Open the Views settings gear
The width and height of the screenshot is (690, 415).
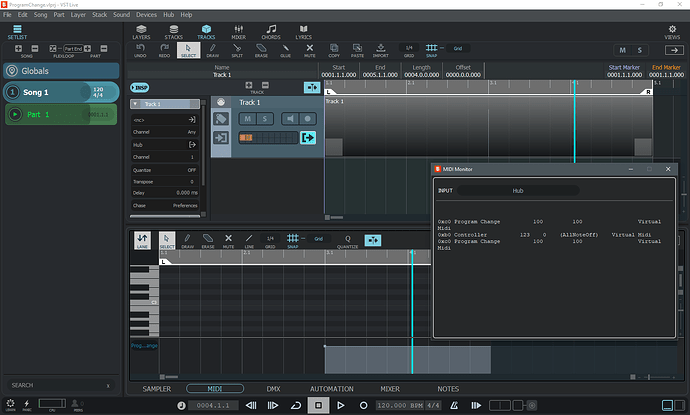[672, 31]
